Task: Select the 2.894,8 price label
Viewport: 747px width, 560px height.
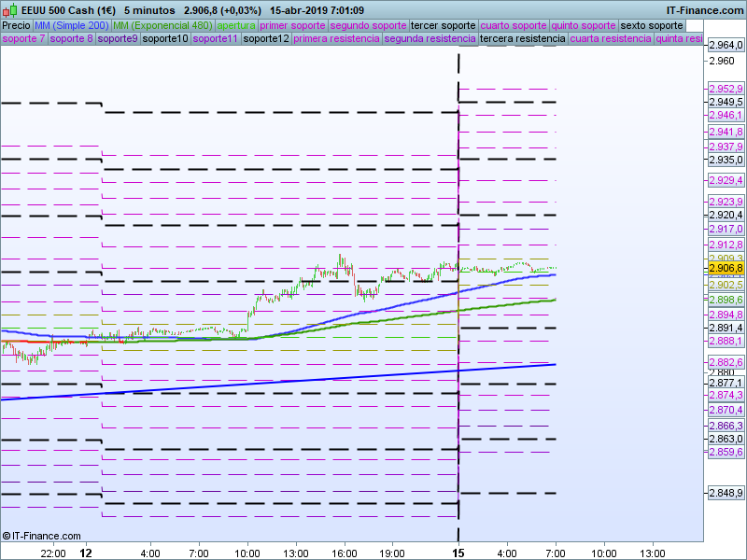Action: pyautogui.click(x=726, y=315)
